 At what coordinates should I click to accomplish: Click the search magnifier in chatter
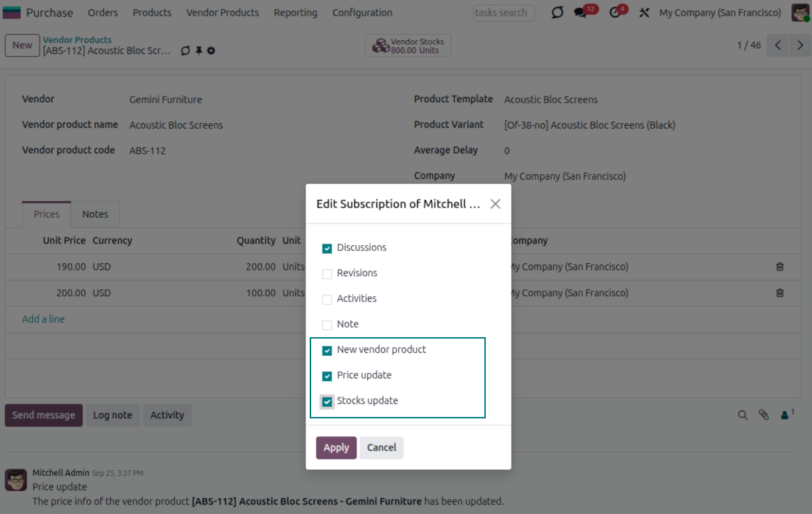743,415
